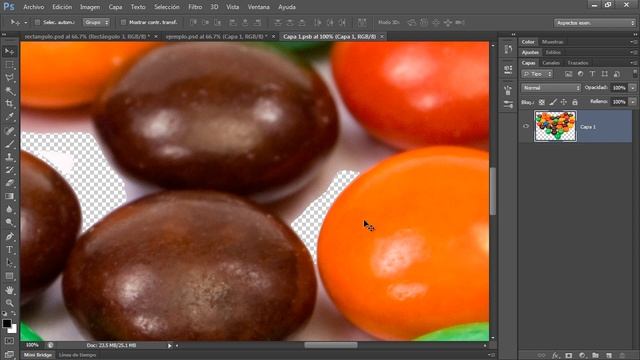This screenshot has height=360, width=640.
Task: Select the Zoom tool in toolbox
Action: point(9,303)
